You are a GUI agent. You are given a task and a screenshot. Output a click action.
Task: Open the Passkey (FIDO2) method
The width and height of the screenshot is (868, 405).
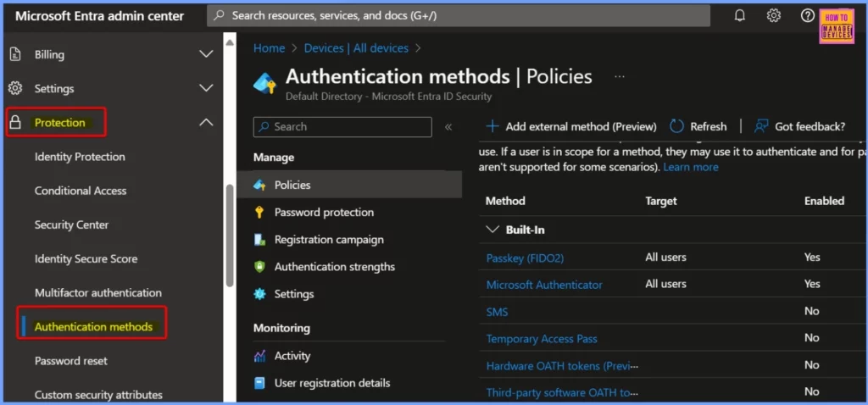coord(525,258)
